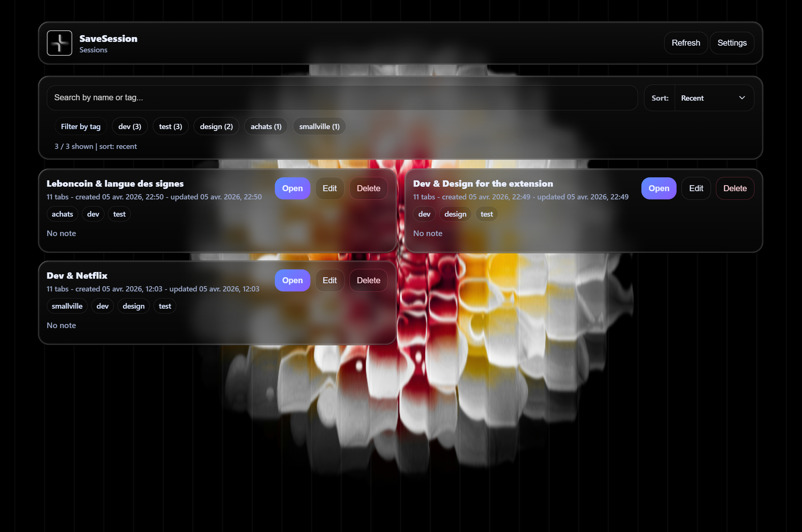Filter sessions by achats (1) tag
Image resolution: width=802 pixels, height=532 pixels.
266,126
